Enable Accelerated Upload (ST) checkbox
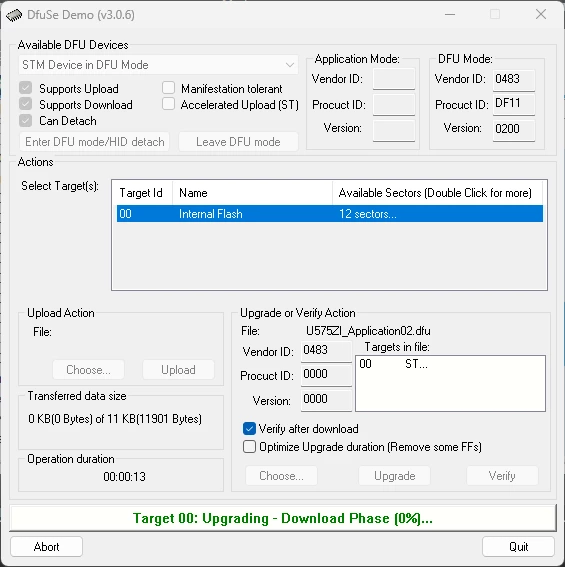Image resolution: width=565 pixels, height=567 pixels. 169,104
